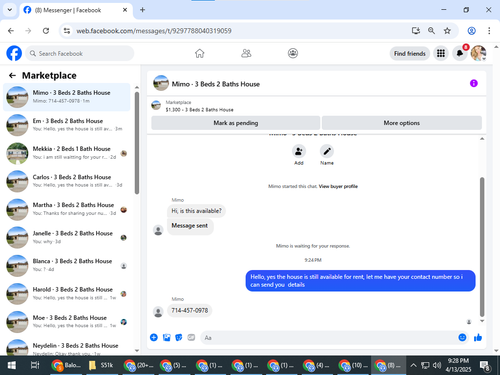Click the zoom magnifier icon in address bar
Viewport: 500px width, 375px height.
[x=431, y=31]
